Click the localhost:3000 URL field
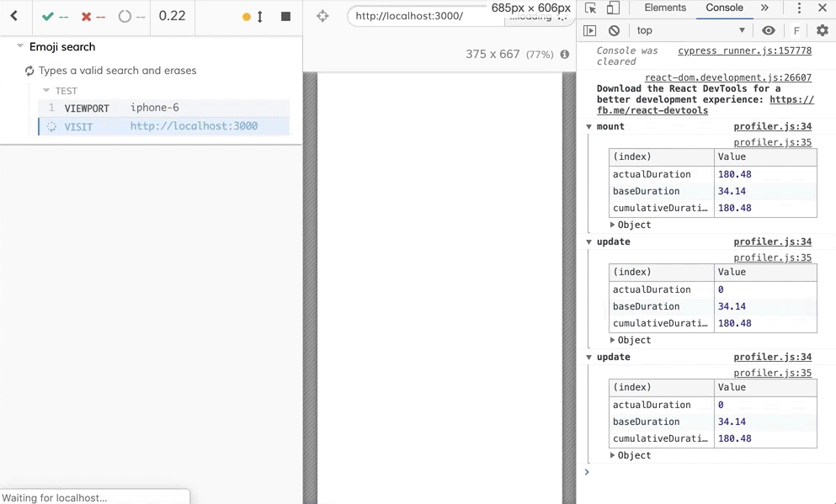The width and height of the screenshot is (836, 504). point(421,16)
